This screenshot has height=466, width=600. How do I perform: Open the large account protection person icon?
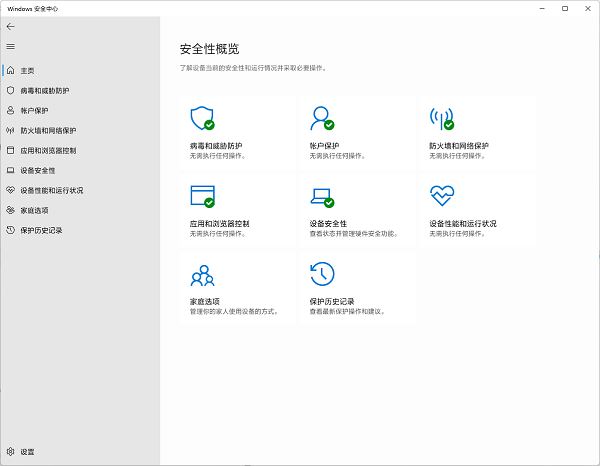point(322,118)
